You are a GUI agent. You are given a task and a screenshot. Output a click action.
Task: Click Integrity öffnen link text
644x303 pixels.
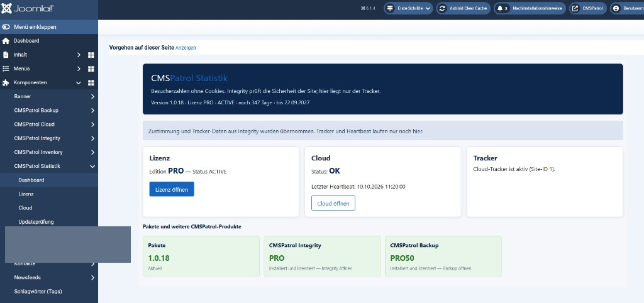coord(337,268)
